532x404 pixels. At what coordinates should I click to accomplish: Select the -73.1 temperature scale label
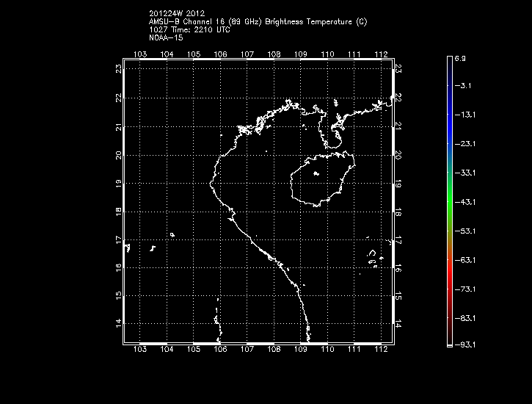pos(466,289)
